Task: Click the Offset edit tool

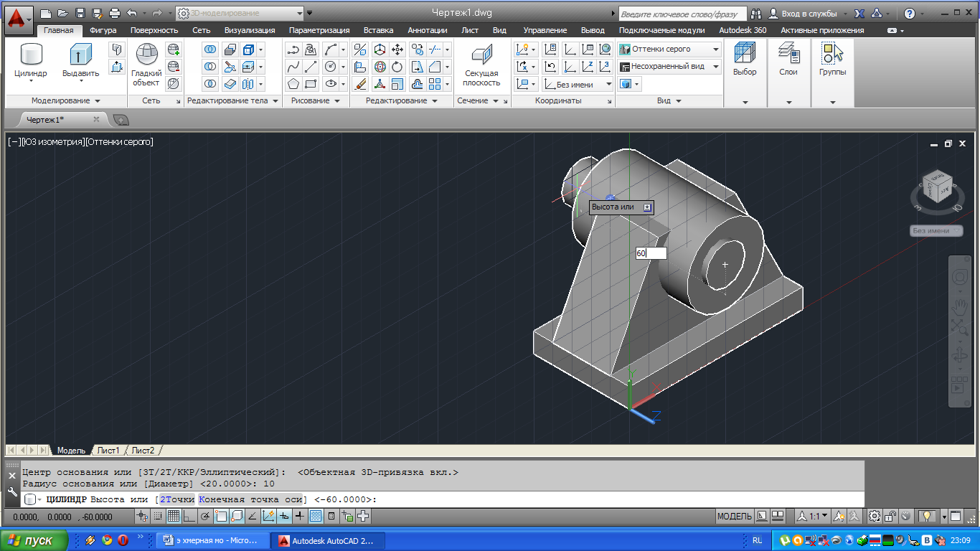Action: [417, 84]
